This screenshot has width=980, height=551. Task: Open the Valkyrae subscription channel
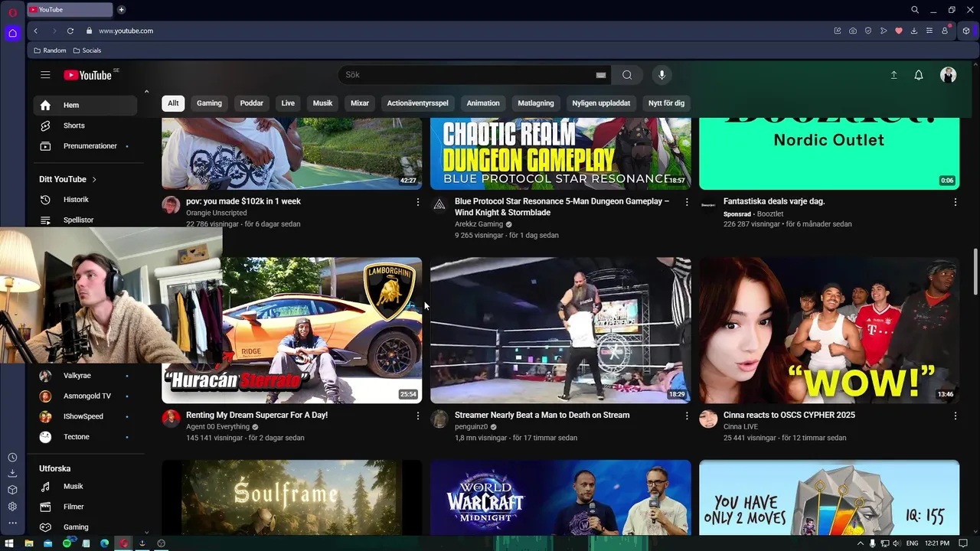pyautogui.click(x=86, y=376)
